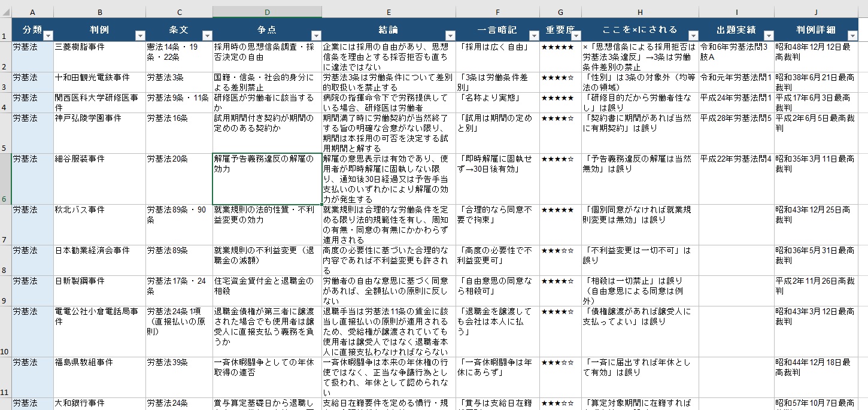Select the 三菱樹脂事件 cell
This screenshot has height=410, width=868.
[x=99, y=57]
